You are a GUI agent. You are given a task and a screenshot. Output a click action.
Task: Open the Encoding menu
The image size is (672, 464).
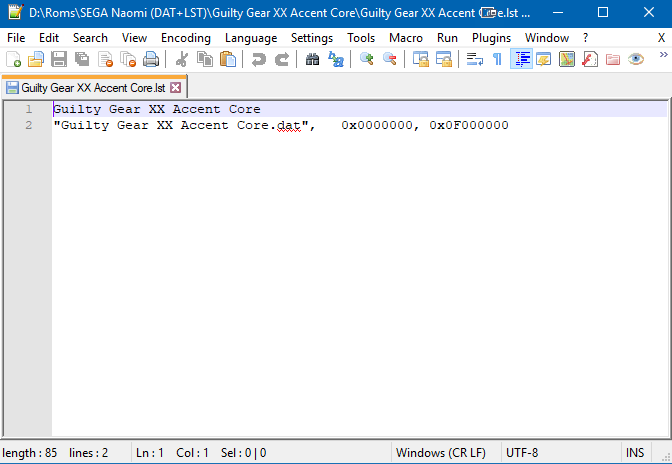pos(186,38)
